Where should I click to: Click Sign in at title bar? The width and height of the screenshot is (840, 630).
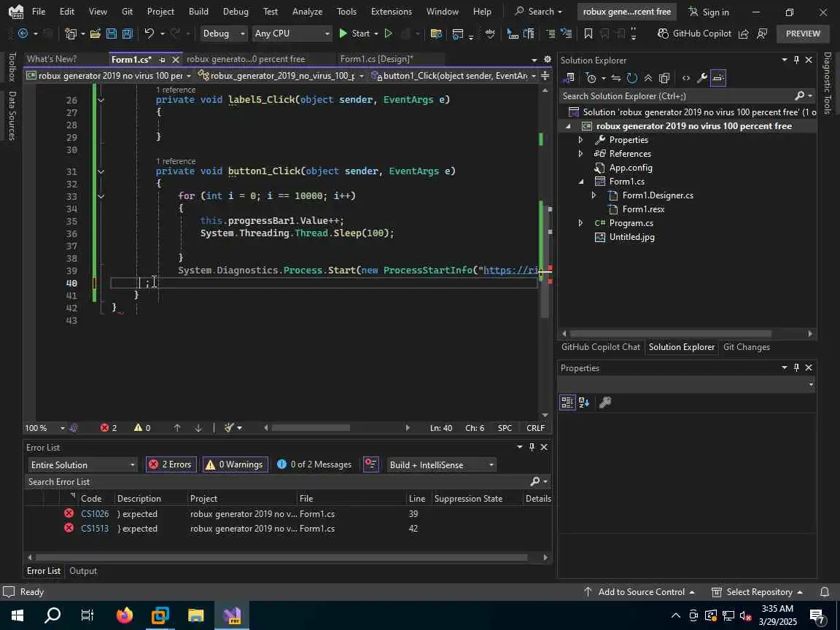[709, 12]
